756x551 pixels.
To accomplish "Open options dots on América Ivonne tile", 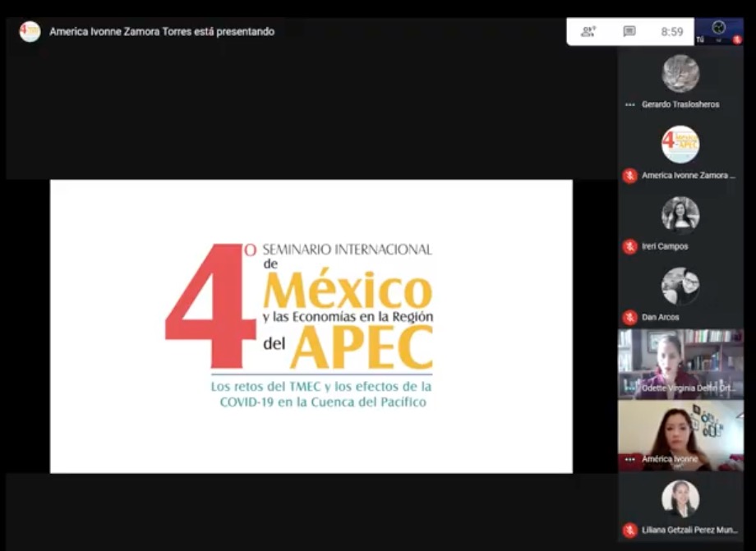I will (629, 460).
